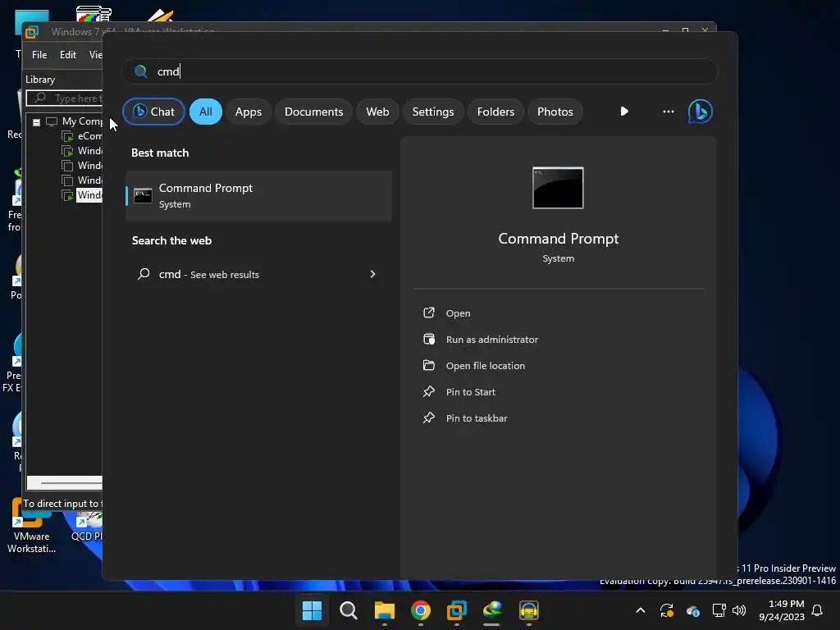Open Google Chrome from taskbar
Screen dimensions: 840x630
point(421,610)
